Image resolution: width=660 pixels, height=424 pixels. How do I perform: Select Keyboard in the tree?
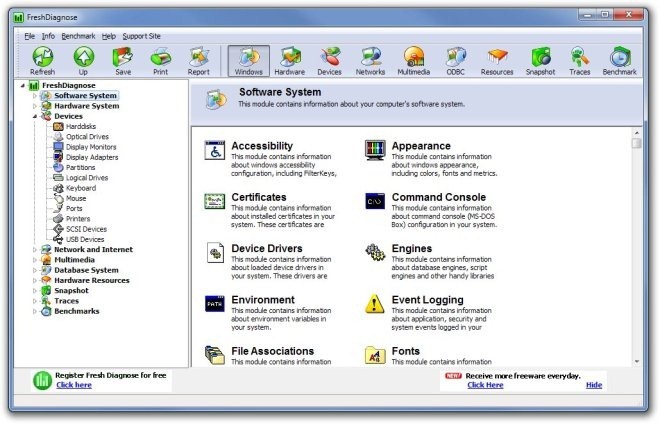point(81,188)
